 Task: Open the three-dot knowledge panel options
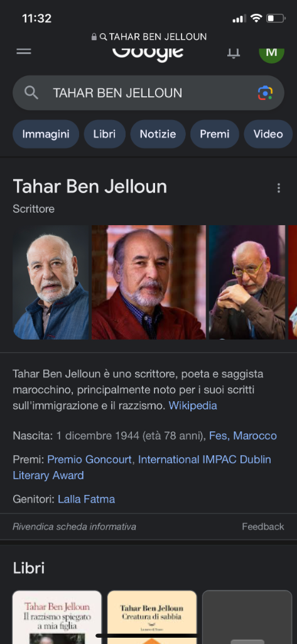point(279,188)
